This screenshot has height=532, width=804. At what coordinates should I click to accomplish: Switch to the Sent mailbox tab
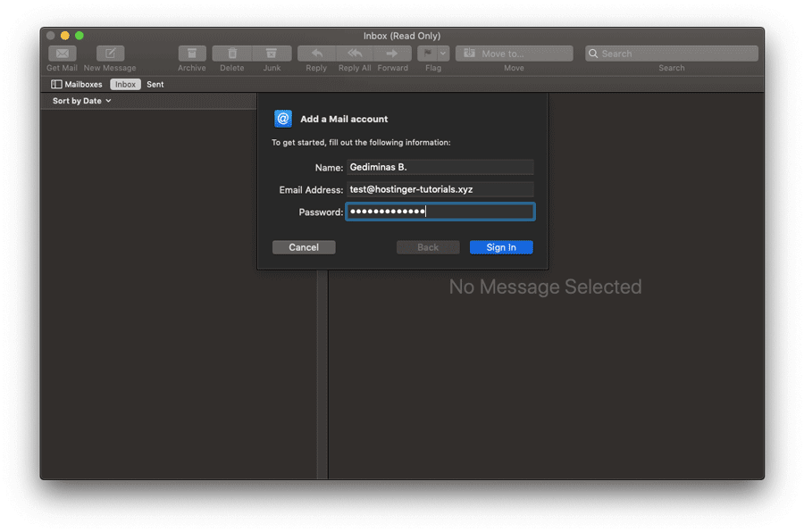pyautogui.click(x=155, y=85)
